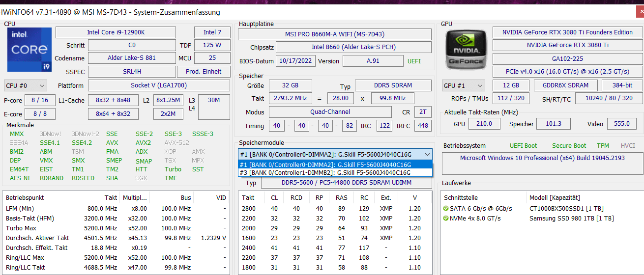Click the Quad-Channel mode field

point(330,112)
